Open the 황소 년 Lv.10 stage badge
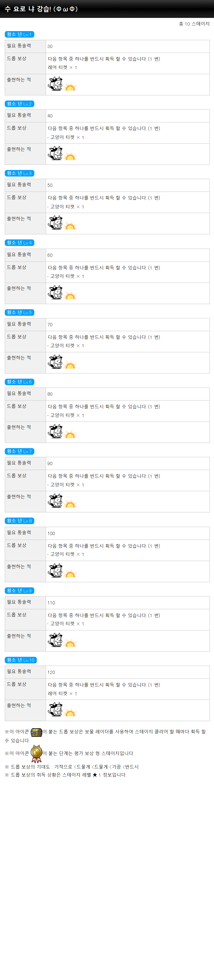This screenshot has width=214, height=980. (21, 660)
